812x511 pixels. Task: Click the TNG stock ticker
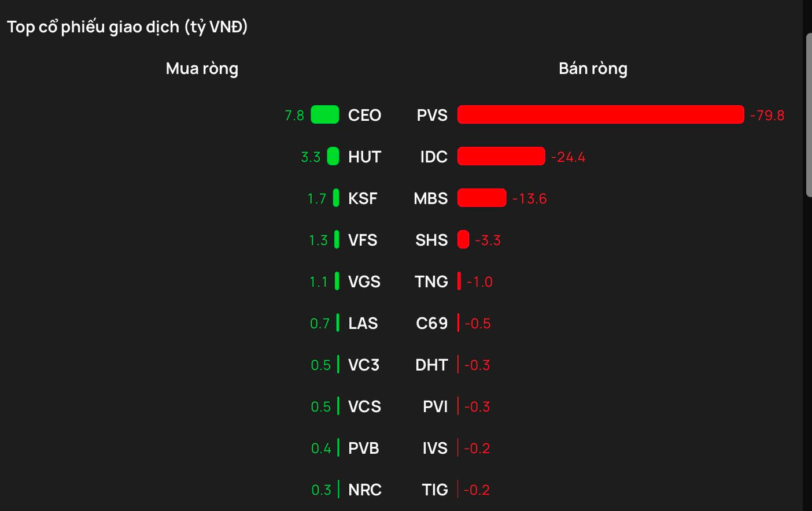coord(431,282)
